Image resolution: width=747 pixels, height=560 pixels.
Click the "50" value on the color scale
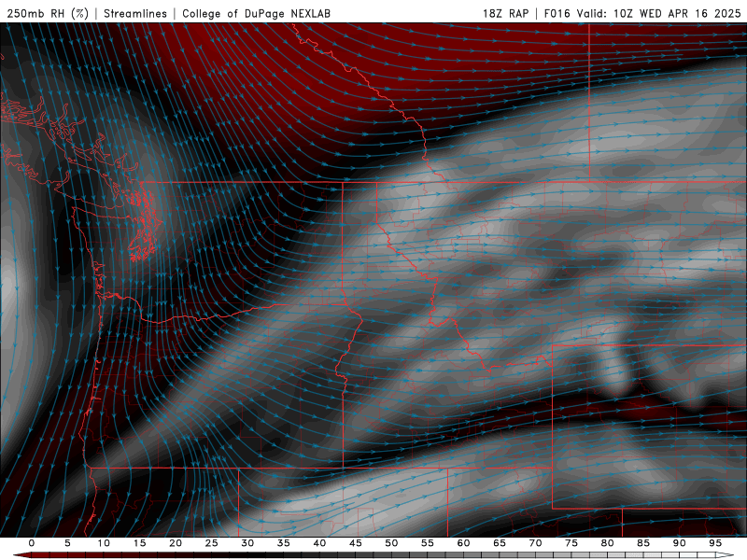[391, 543]
